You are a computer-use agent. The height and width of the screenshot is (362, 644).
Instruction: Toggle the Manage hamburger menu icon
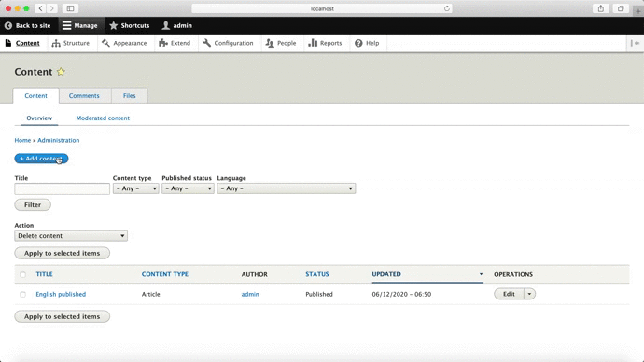[66, 25]
